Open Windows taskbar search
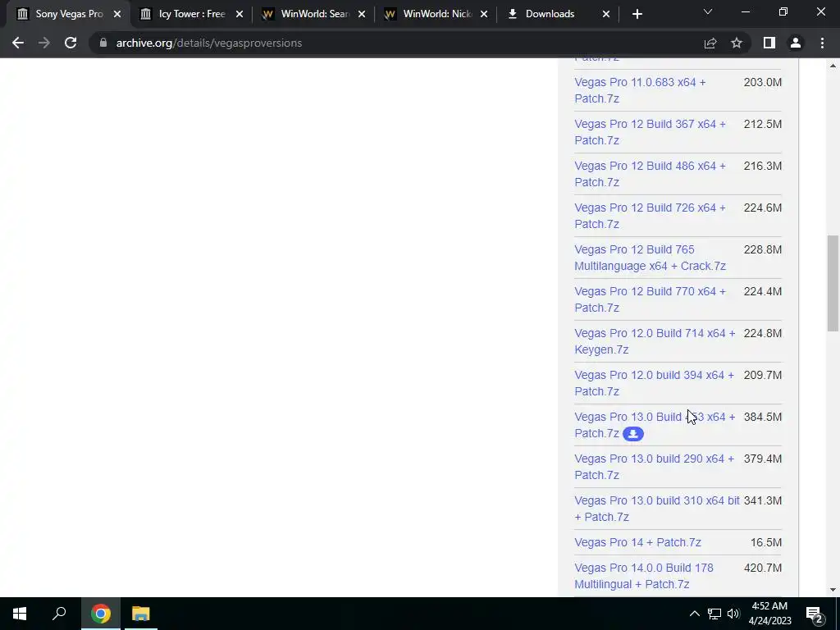 click(59, 614)
